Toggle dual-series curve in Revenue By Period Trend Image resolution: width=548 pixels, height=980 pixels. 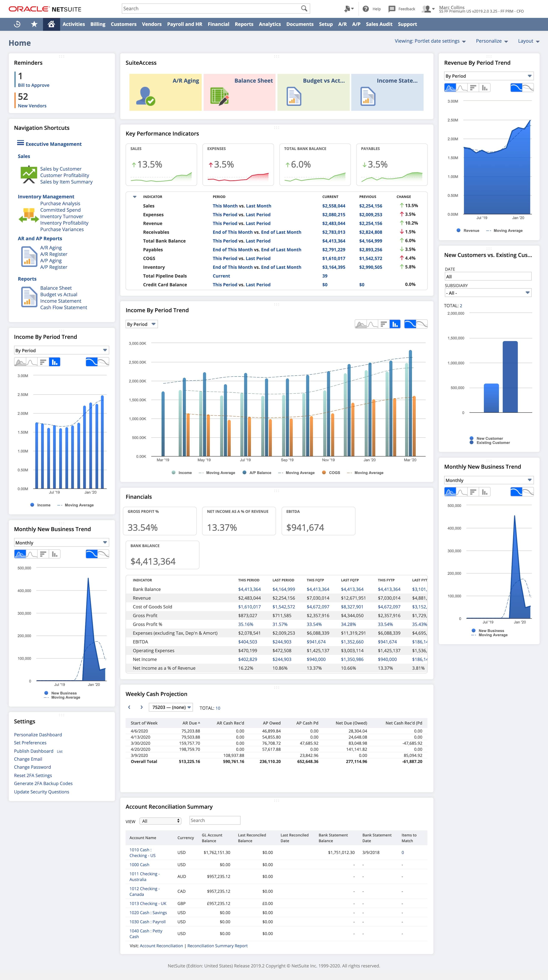coord(528,88)
